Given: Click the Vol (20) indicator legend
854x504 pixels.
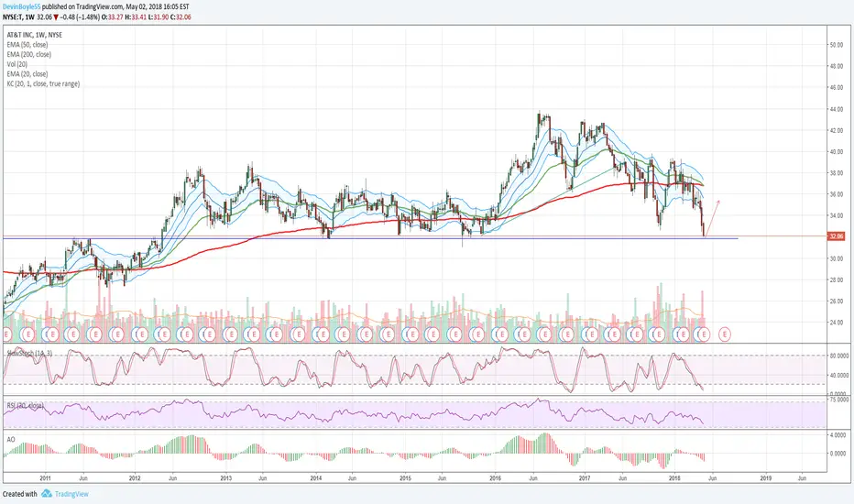Looking at the screenshot, I should [18, 64].
